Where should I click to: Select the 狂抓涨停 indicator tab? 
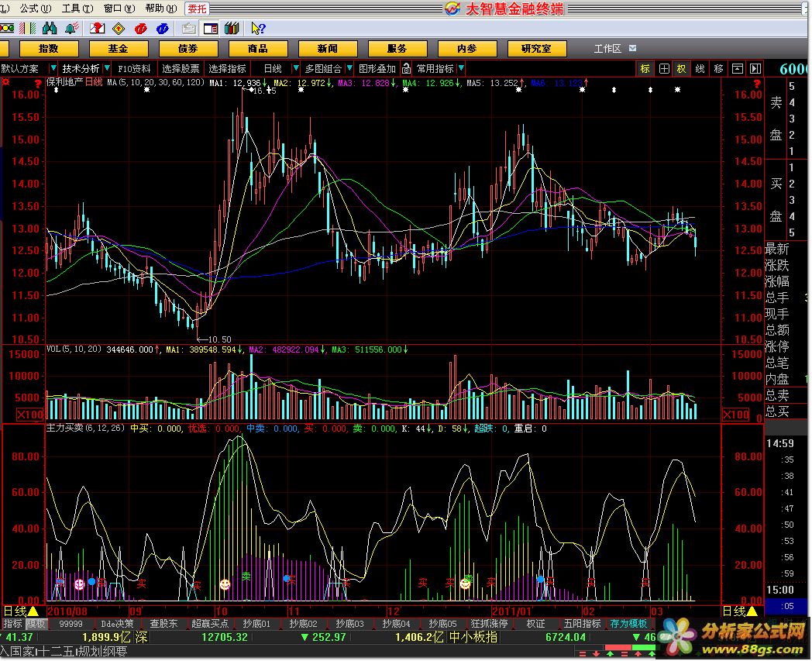click(x=489, y=624)
